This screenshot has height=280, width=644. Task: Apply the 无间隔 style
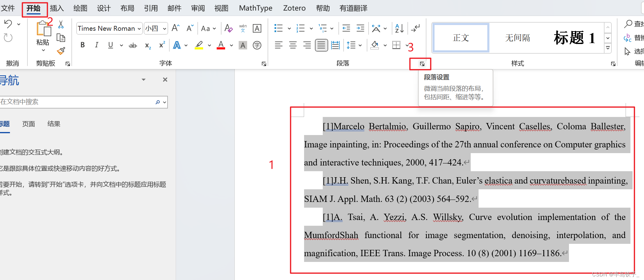point(517,38)
